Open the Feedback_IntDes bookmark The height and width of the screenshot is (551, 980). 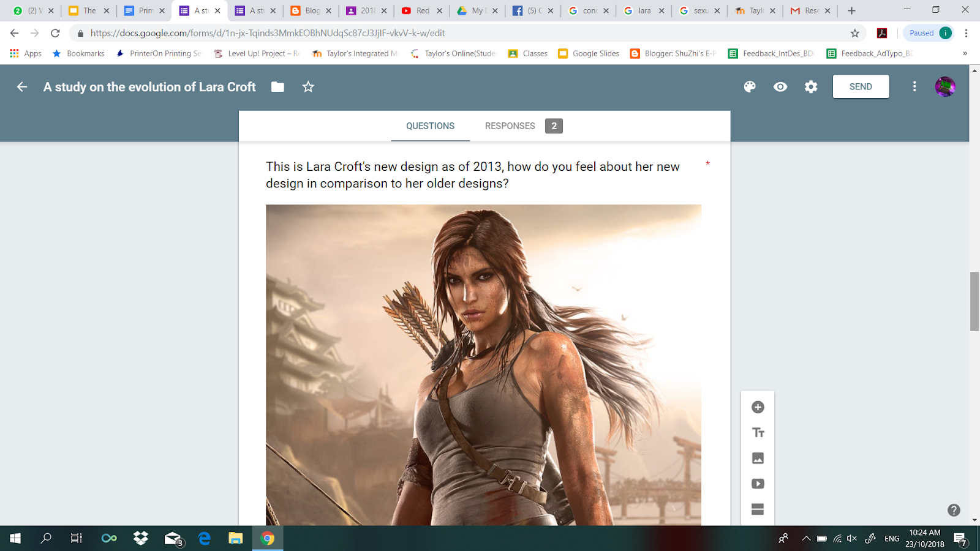(x=771, y=53)
